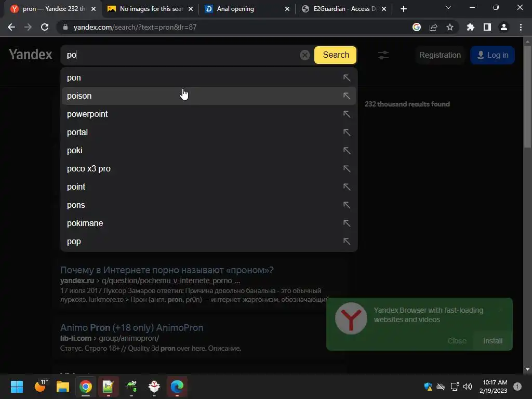532x399 pixels.
Task: Open Yandex search settings sliders icon
Action: point(383,55)
